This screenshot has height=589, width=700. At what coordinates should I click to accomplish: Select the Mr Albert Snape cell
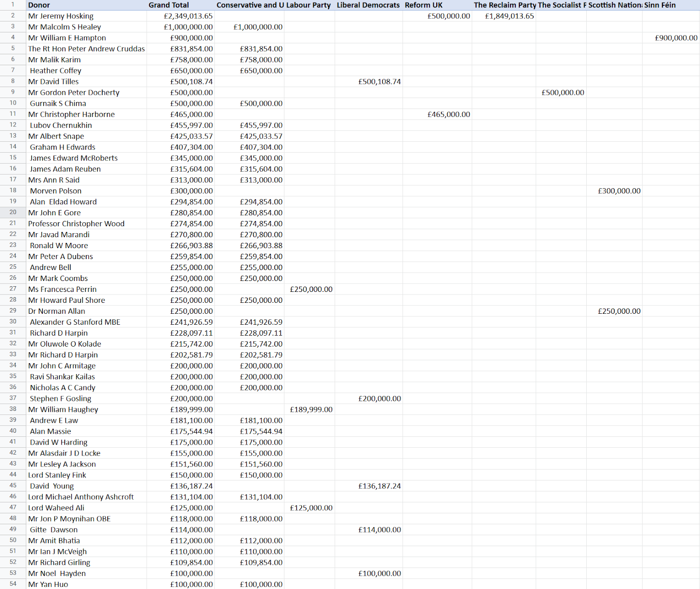(x=86, y=137)
